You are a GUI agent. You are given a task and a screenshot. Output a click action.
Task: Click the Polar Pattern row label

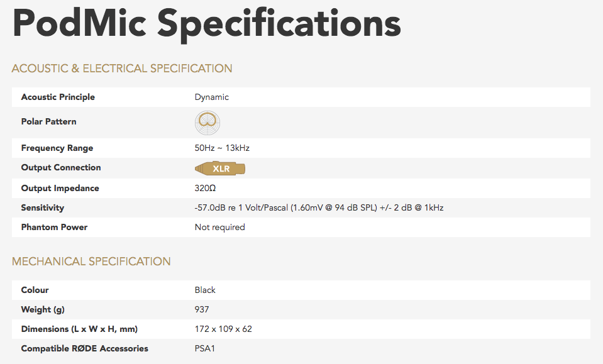(48, 121)
